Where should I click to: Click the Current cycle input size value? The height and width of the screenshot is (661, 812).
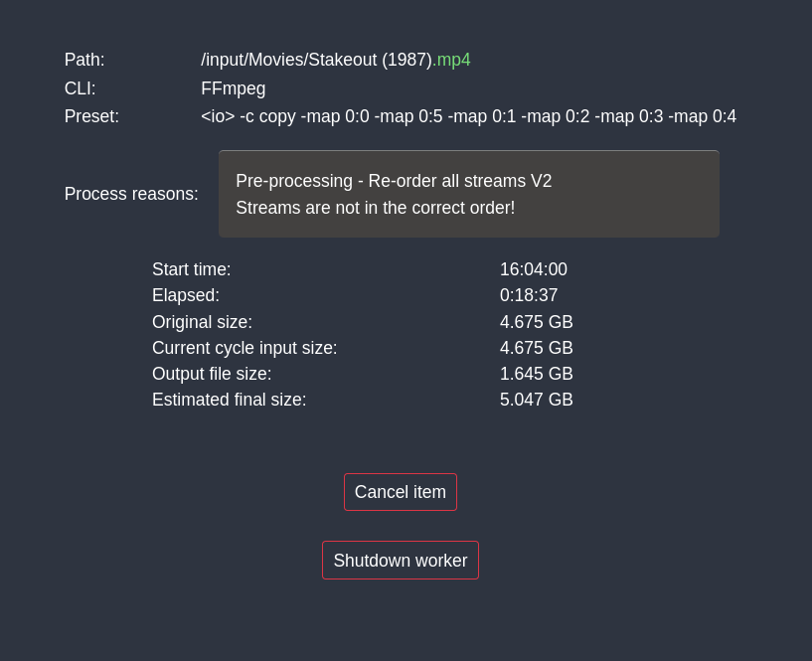click(536, 348)
